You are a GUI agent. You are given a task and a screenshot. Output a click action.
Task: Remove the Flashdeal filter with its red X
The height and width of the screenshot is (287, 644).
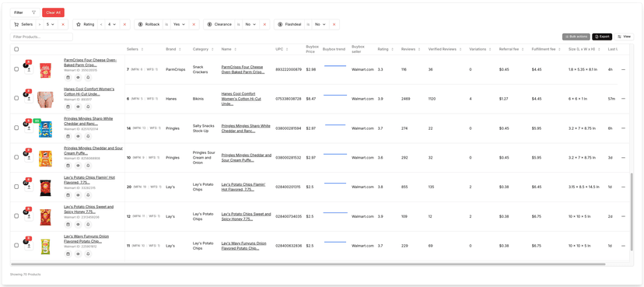(334, 25)
